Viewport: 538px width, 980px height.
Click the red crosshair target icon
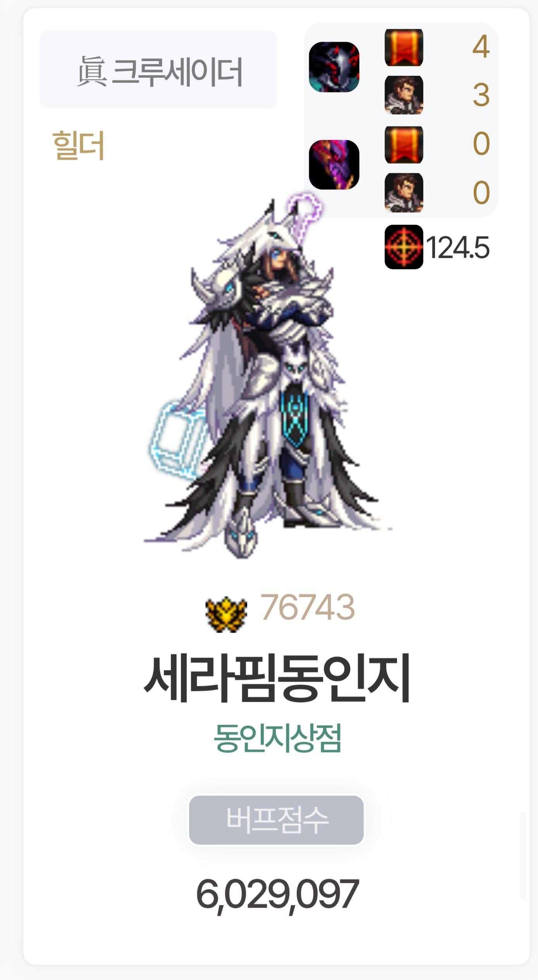404,247
